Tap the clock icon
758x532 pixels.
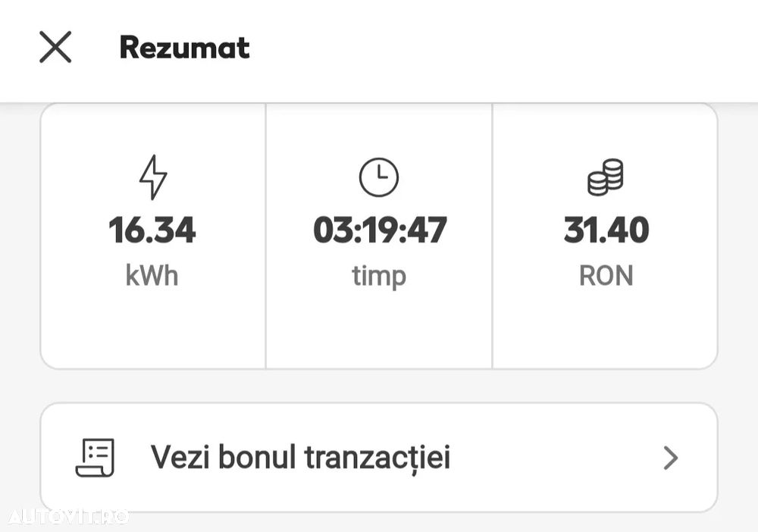[x=378, y=177]
